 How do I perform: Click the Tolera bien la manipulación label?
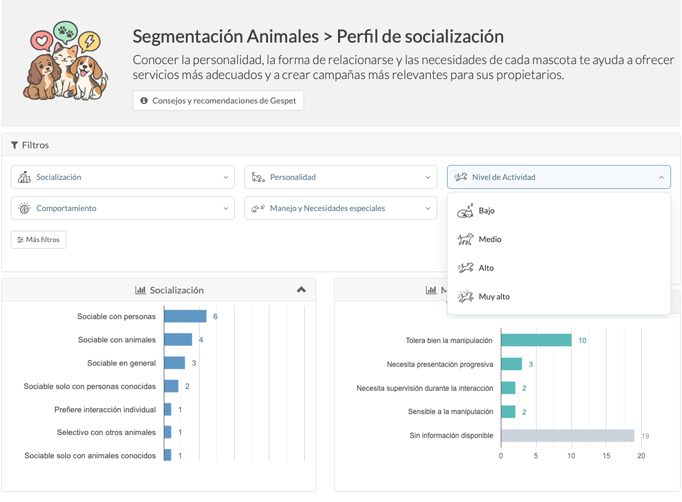click(x=449, y=340)
